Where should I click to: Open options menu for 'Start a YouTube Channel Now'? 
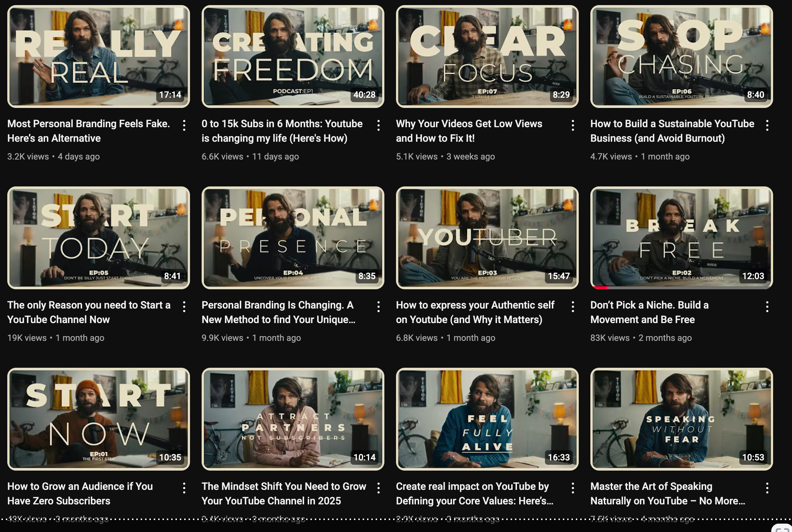point(184,307)
